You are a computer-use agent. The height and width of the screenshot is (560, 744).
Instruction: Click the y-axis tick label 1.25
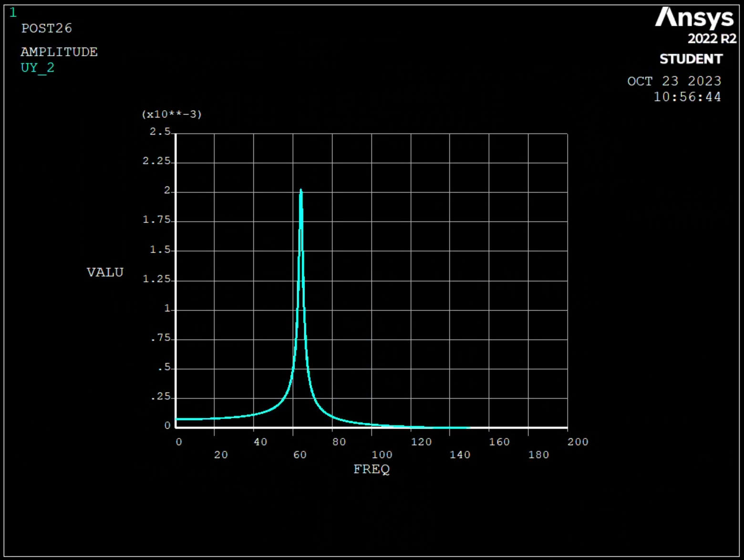(x=156, y=279)
